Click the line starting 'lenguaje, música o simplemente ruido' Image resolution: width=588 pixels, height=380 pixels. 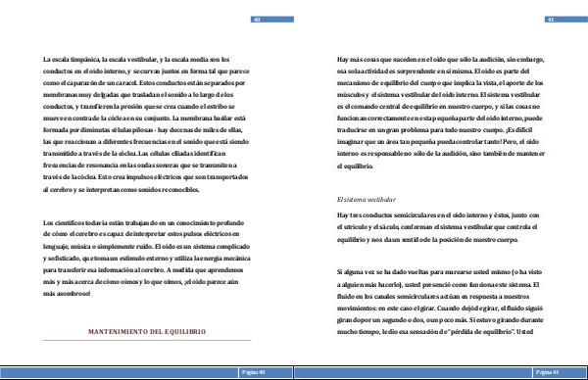click(x=146, y=246)
